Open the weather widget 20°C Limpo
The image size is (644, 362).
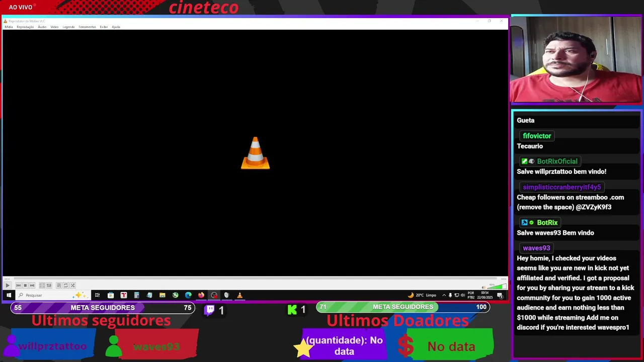pyautogui.click(x=422, y=295)
